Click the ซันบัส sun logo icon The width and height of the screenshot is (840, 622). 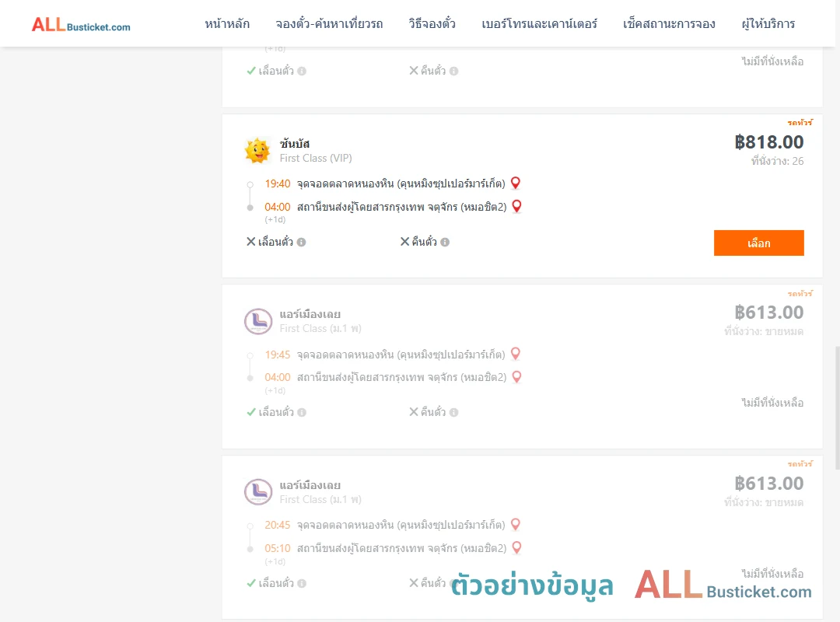point(257,150)
